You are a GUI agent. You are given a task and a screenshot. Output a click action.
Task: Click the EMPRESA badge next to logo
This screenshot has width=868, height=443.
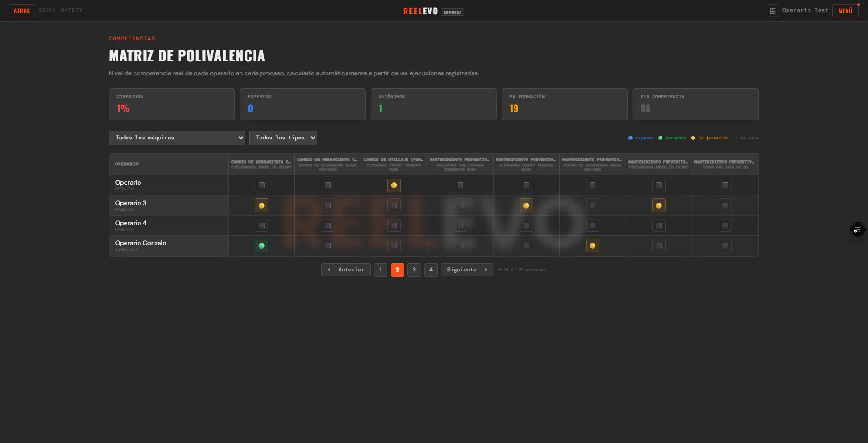[453, 12]
